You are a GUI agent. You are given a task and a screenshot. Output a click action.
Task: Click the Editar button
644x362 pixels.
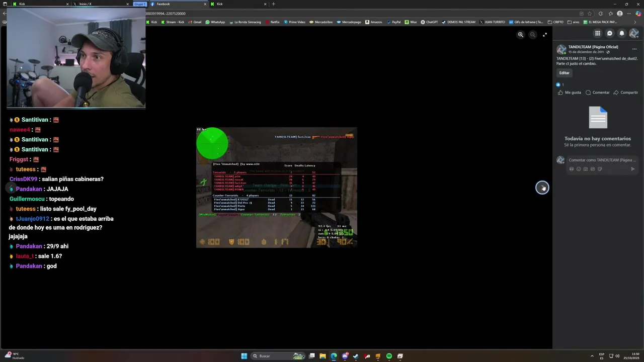point(565,73)
